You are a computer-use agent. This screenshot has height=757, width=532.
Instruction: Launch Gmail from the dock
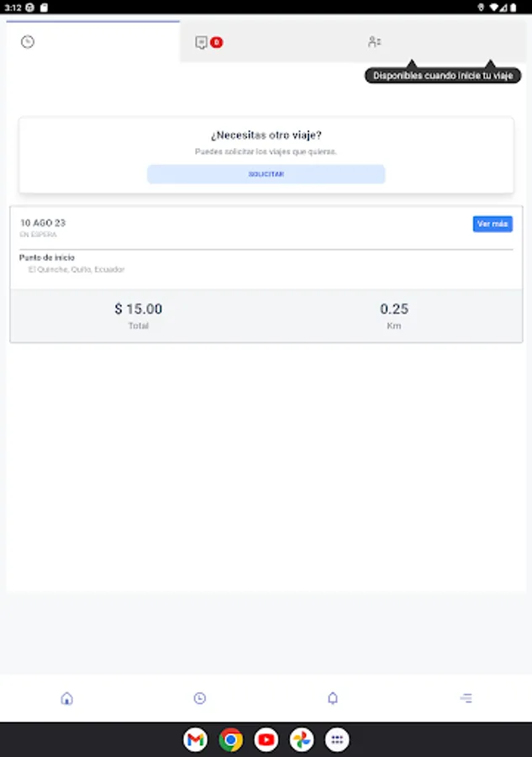pos(195,739)
